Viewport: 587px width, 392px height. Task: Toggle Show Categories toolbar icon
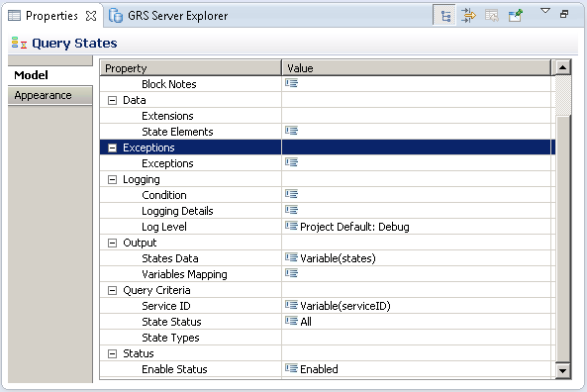[x=445, y=16]
